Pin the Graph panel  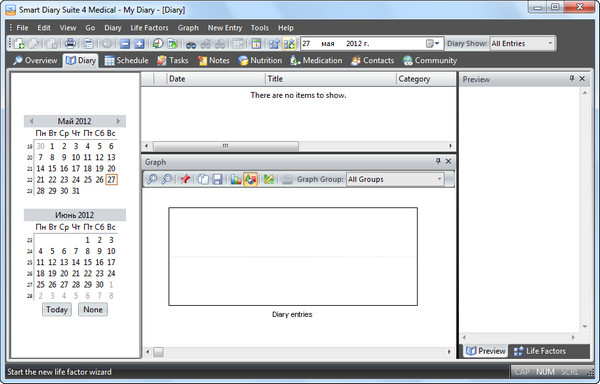pos(438,161)
